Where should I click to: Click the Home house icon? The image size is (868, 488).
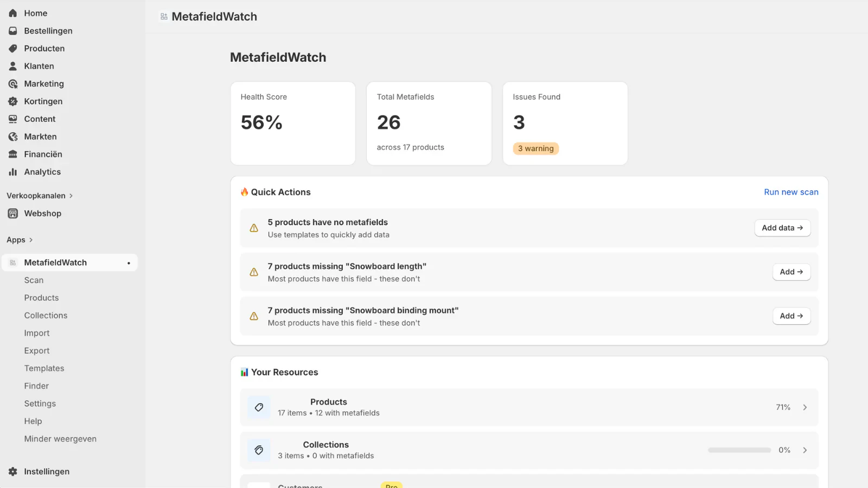[x=13, y=13]
